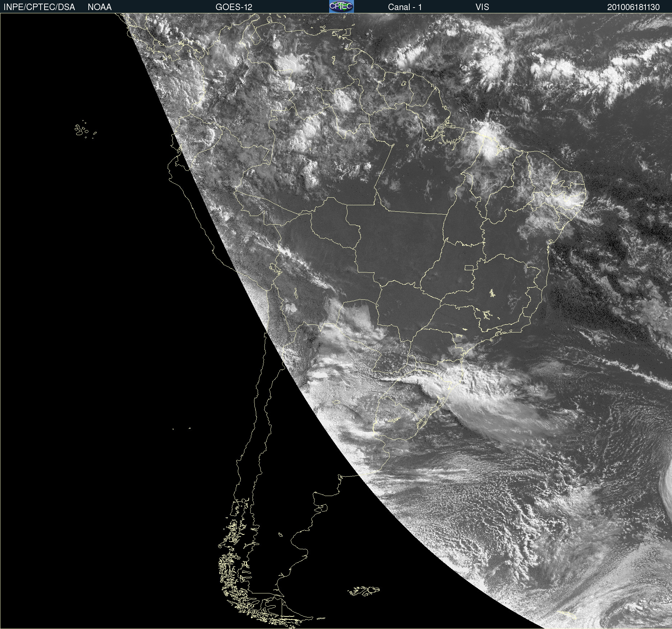The width and height of the screenshot is (672, 629).
Task: Click the GOES-12 satellite label
Action: coord(234,7)
